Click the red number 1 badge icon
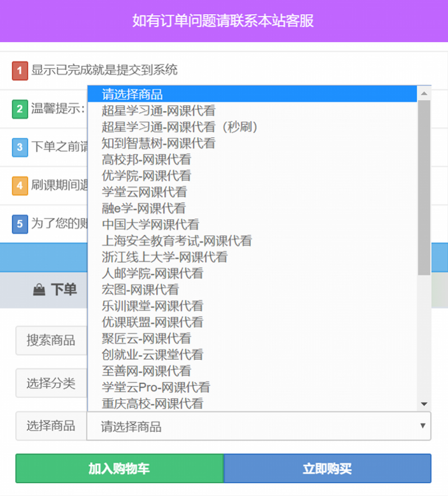448x496 pixels. coord(20,71)
